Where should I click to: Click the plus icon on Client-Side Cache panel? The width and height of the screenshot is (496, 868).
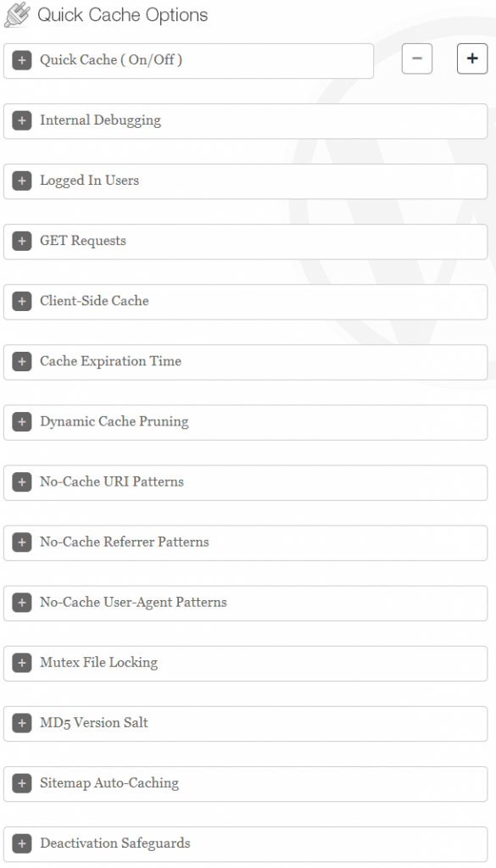point(21,301)
